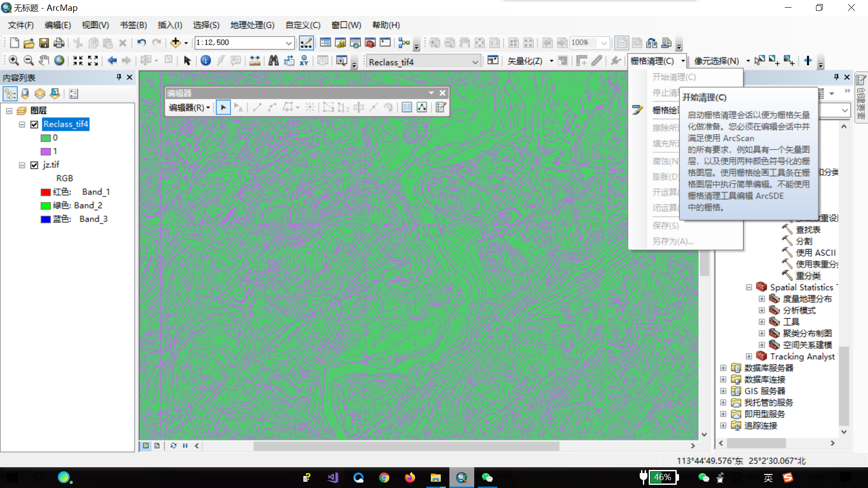Toggle visibility of jz.tif layer

pyautogui.click(x=34, y=165)
